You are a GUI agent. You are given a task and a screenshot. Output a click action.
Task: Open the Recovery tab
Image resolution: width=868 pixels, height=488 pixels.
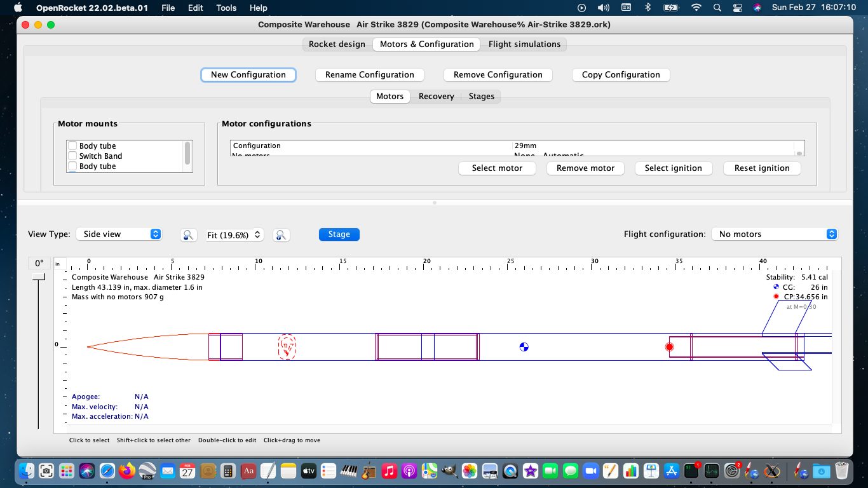point(437,96)
